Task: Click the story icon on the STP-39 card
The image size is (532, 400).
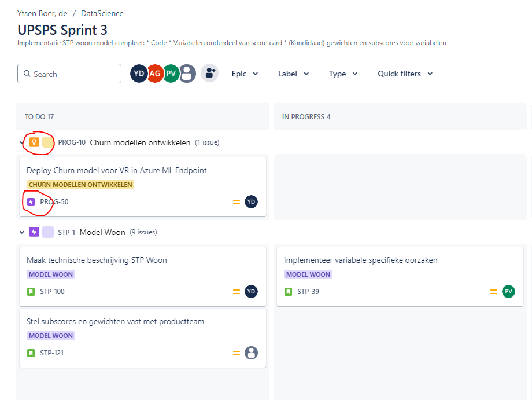Action: pyautogui.click(x=288, y=291)
